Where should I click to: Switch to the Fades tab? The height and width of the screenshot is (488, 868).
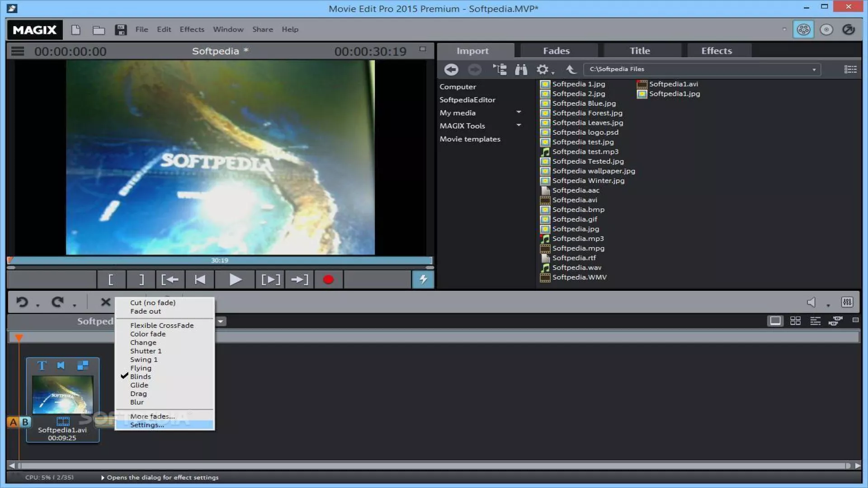click(x=556, y=51)
